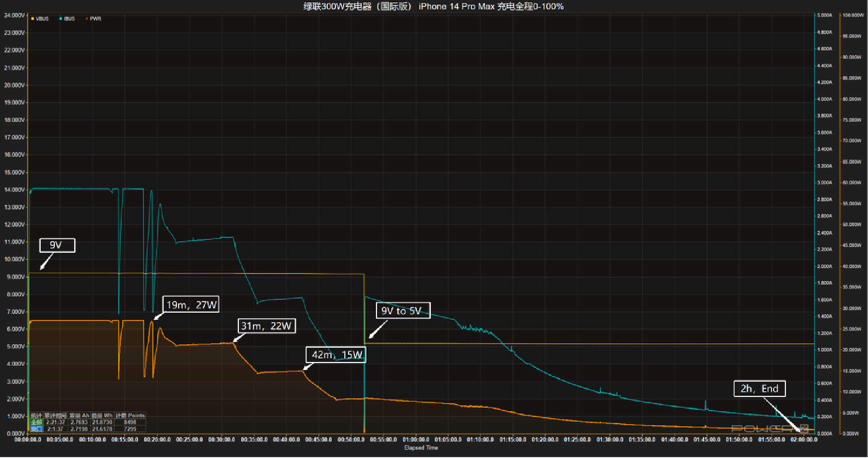The height and width of the screenshot is (458, 868).
Task: Click the 5.000V voltage axis tick
Action: click(15, 347)
